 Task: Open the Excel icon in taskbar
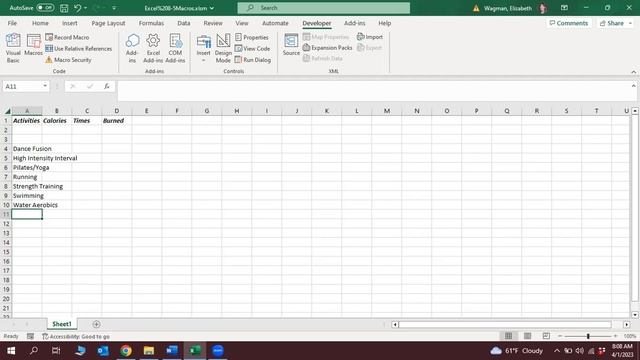[195, 351]
